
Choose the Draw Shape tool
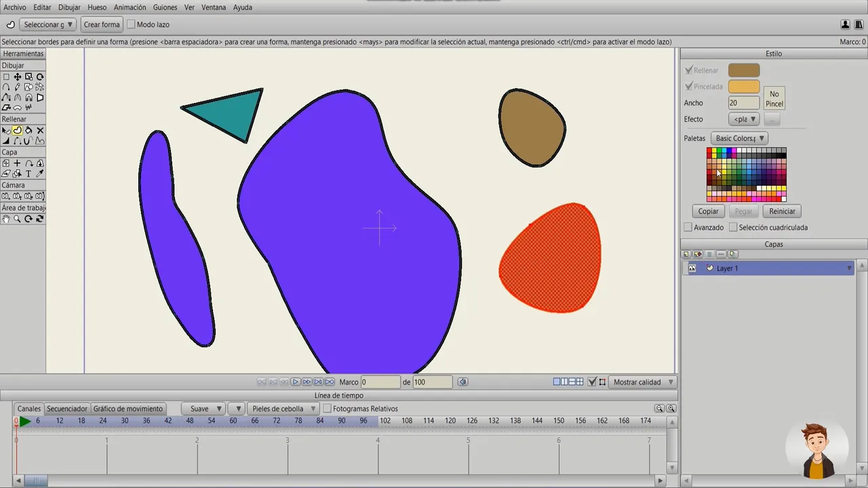(x=28, y=87)
